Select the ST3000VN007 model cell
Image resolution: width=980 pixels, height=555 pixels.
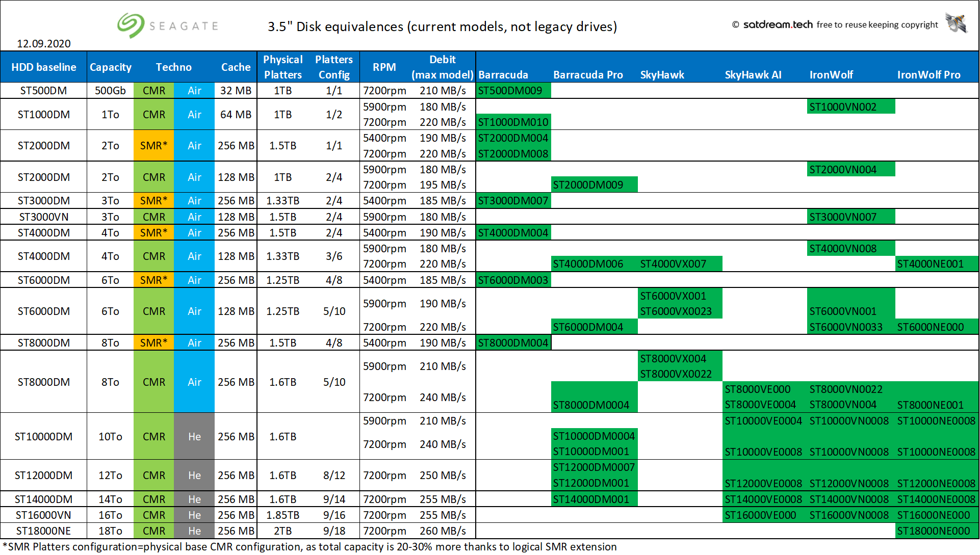tap(851, 217)
